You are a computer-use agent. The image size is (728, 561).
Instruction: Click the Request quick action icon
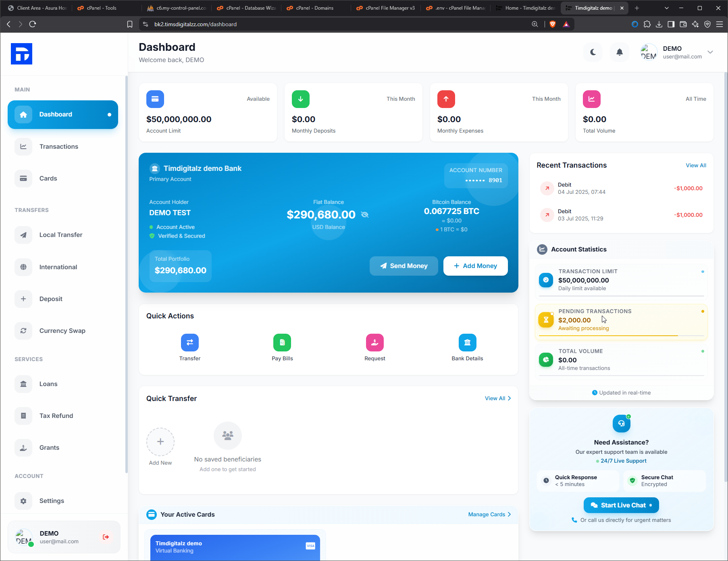coord(375,343)
